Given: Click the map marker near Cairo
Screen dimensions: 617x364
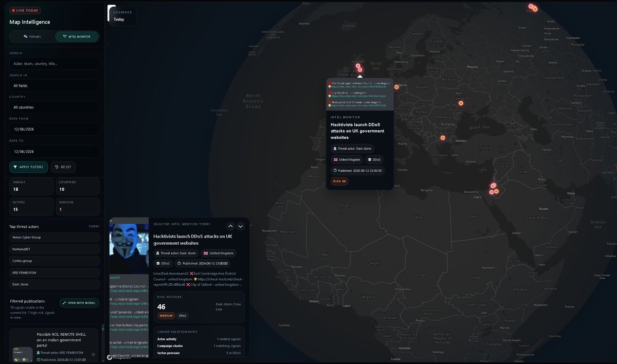Looking at the screenshot, I should coord(492,192).
